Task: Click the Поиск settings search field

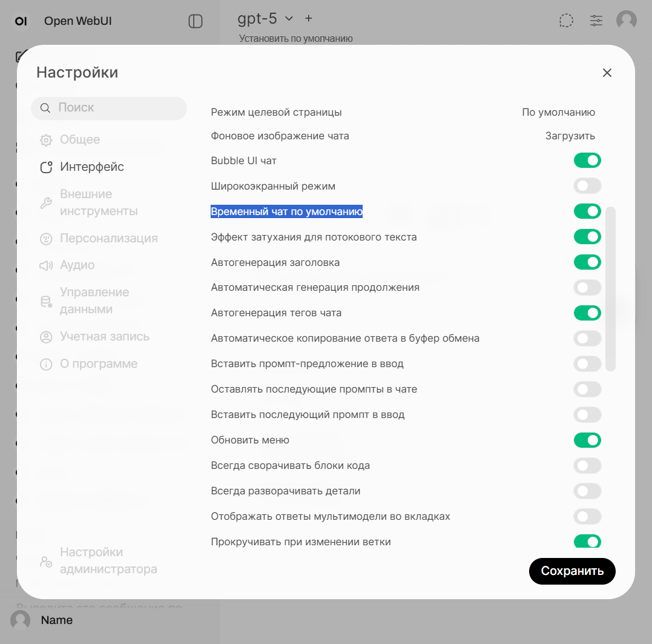Action: point(109,108)
